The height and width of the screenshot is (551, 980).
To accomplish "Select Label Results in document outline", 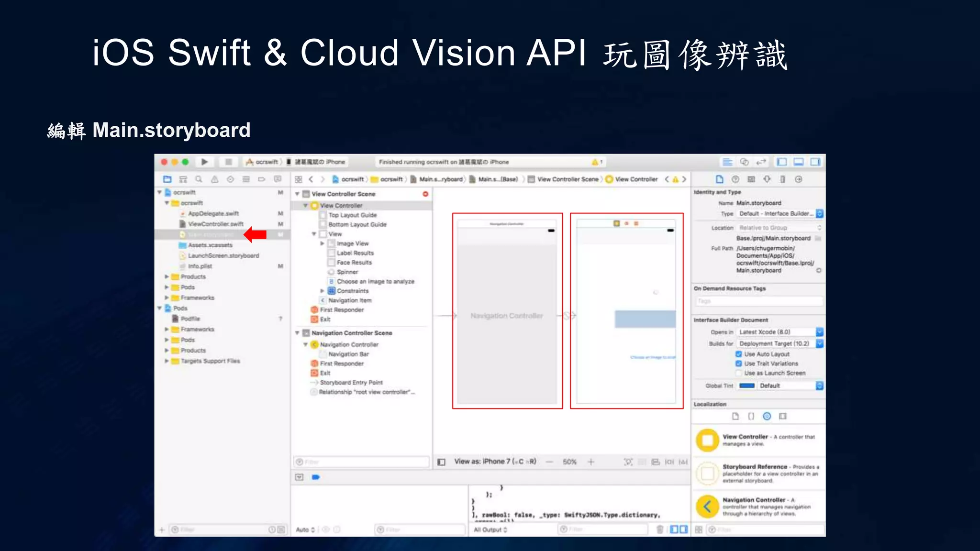I will (355, 253).
